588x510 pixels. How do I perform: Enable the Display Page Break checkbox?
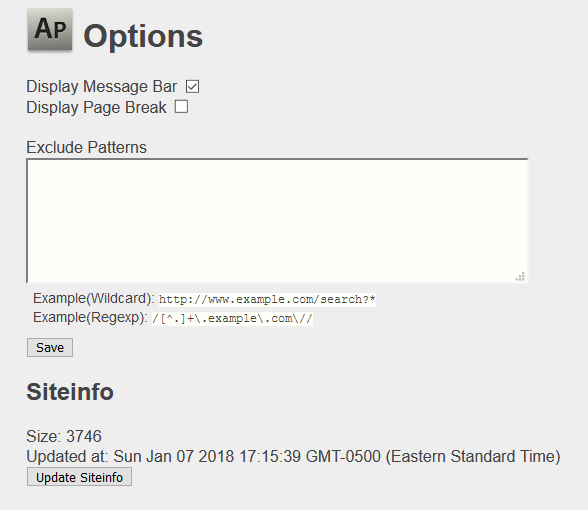click(x=182, y=106)
